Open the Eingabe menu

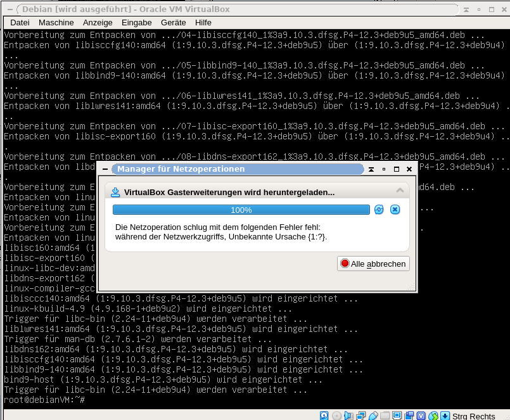(x=137, y=22)
